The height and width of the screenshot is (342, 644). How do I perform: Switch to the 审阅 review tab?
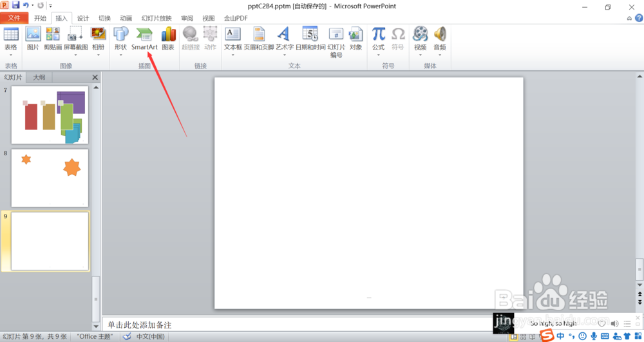pyautogui.click(x=187, y=18)
